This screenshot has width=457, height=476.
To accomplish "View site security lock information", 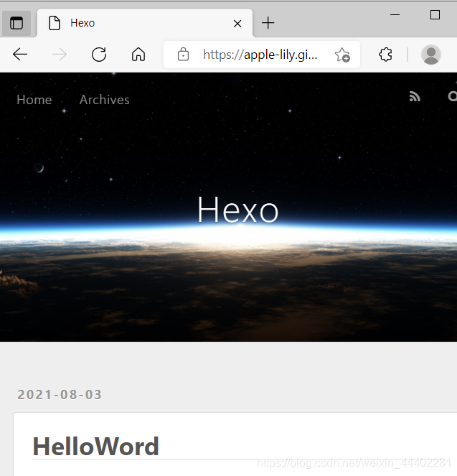I will [183, 55].
